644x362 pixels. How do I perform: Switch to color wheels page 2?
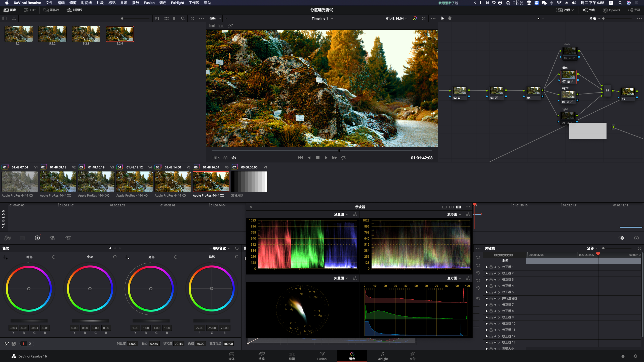(30, 344)
